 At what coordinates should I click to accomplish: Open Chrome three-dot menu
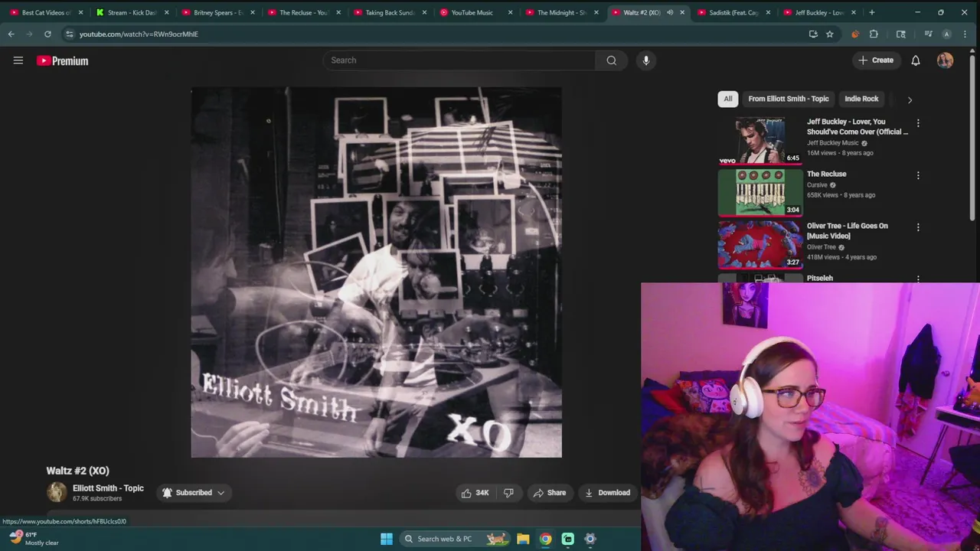pos(965,34)
